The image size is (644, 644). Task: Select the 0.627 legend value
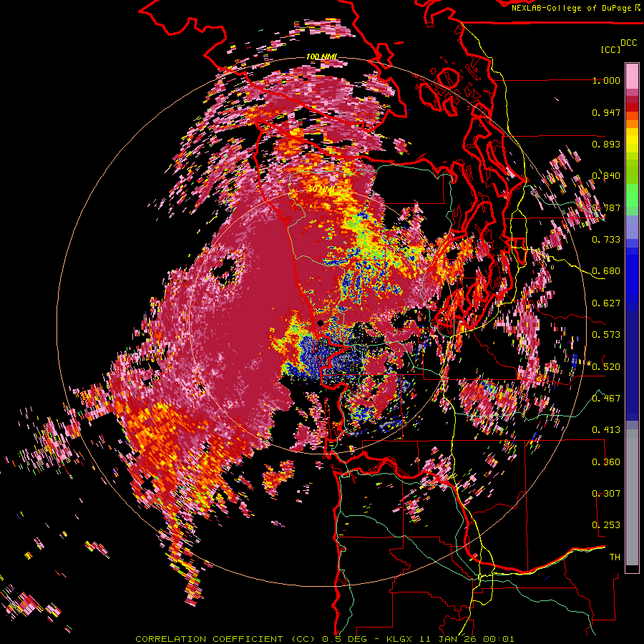606,303
